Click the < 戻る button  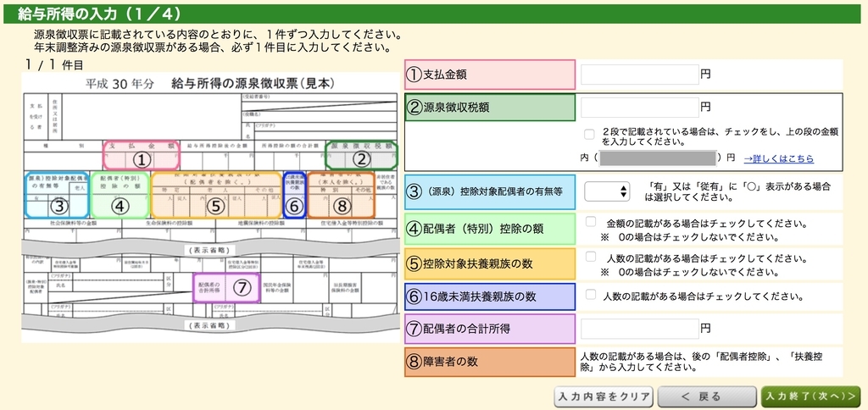tap(707, 396)
